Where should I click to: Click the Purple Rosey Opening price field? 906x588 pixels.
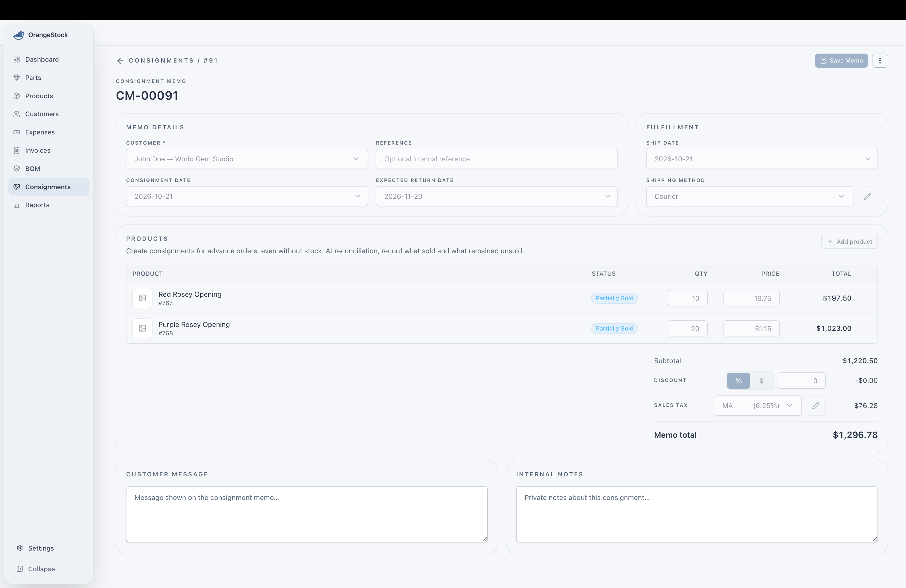point(751,328)
